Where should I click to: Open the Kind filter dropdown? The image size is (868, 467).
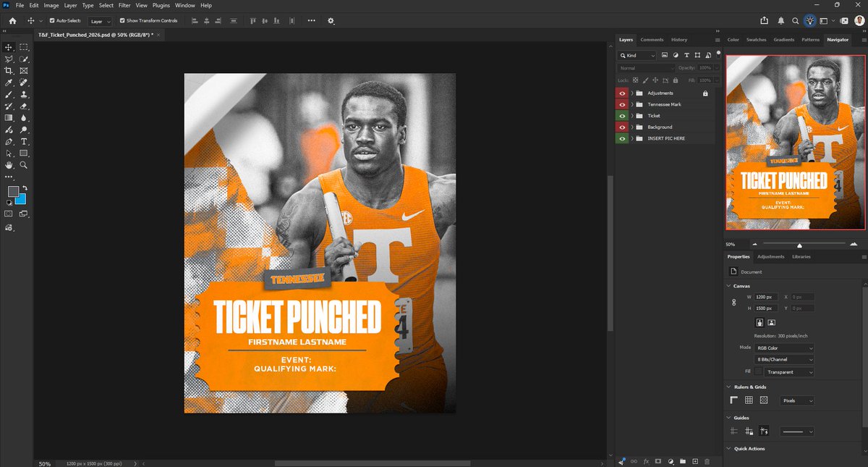(637, 55)
